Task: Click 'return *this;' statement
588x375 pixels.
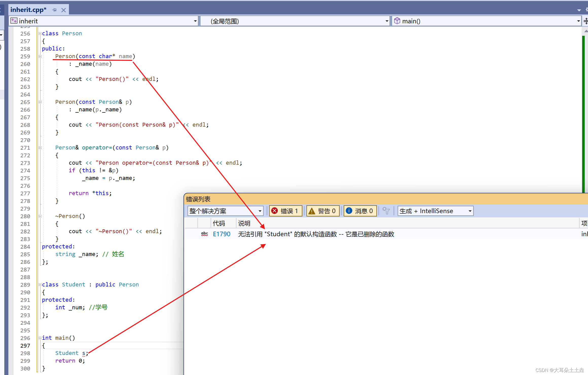Action: 90,193
